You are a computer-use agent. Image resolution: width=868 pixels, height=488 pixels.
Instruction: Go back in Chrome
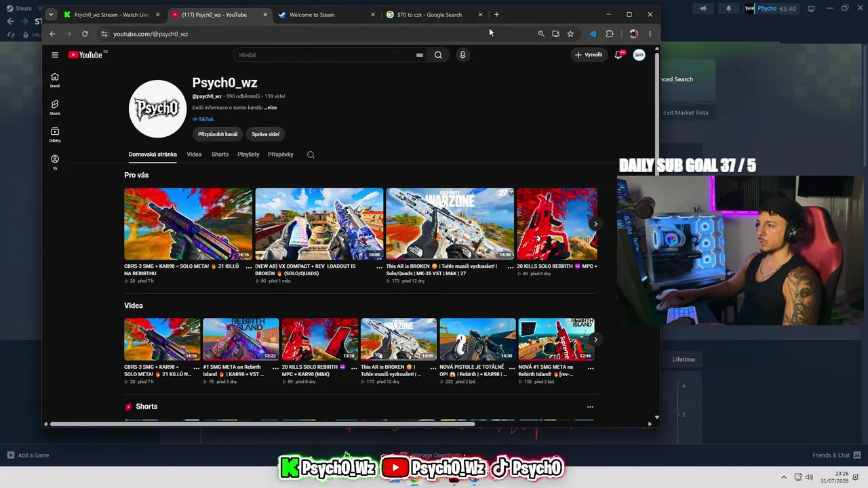tap(52, 34)
